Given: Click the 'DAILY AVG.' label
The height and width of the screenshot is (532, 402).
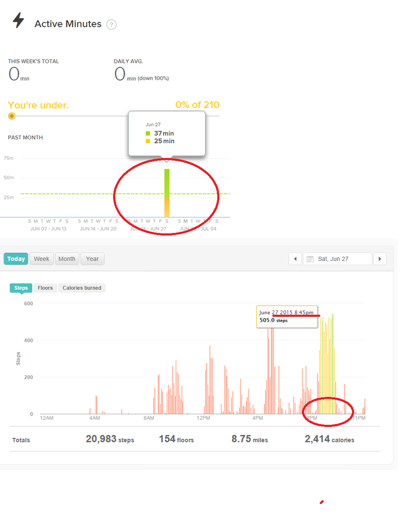Looking at the screenshot, I should pos(128,61).
